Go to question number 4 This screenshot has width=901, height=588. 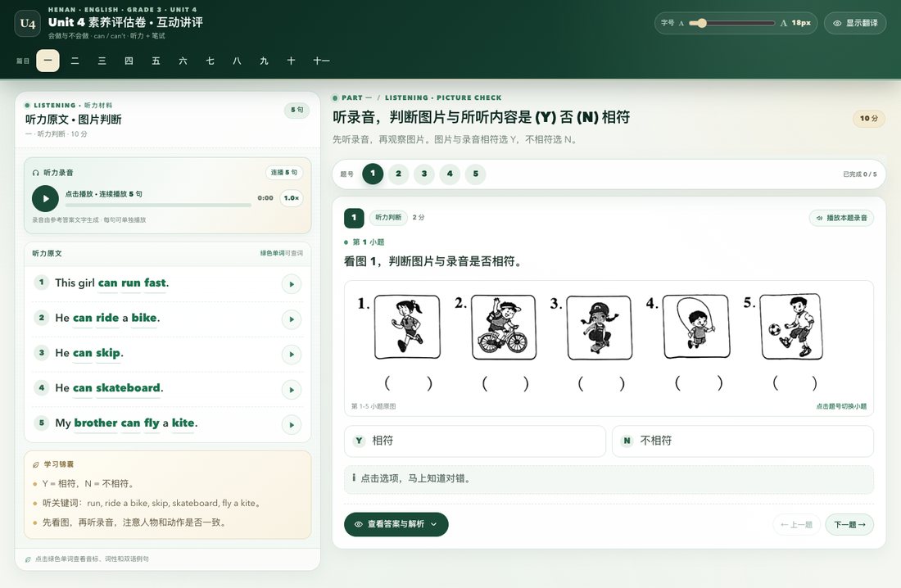point(450,174)
